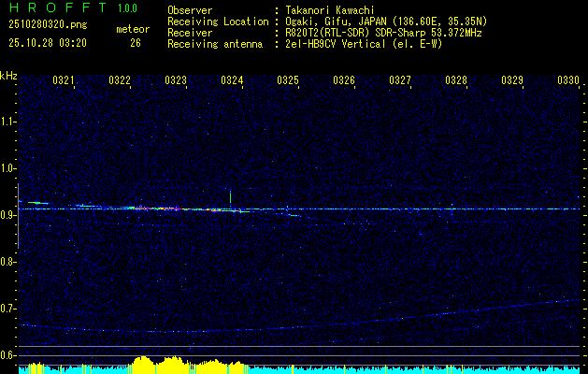The image size is (588, 374).
Task: Click the 0325 time marker
Action: point(288,80)
